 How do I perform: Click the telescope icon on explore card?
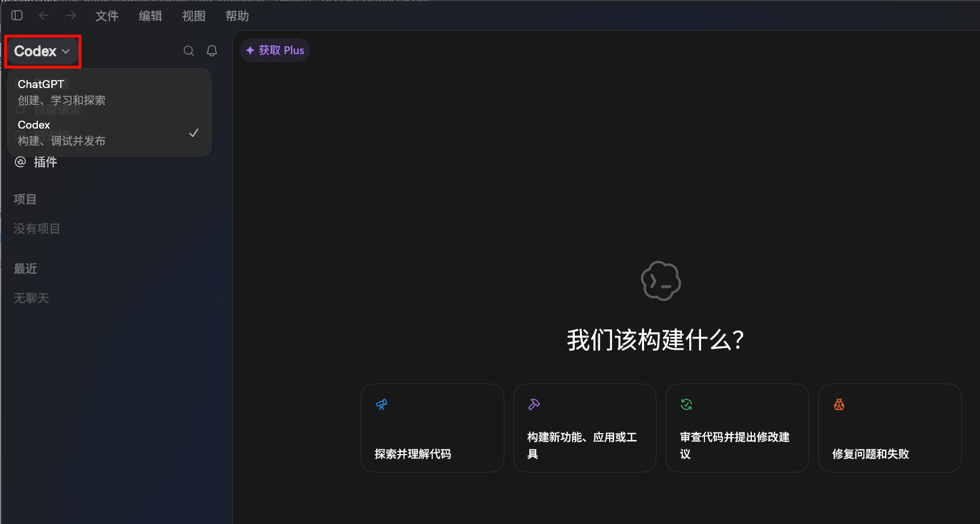(x=382, y=404)
